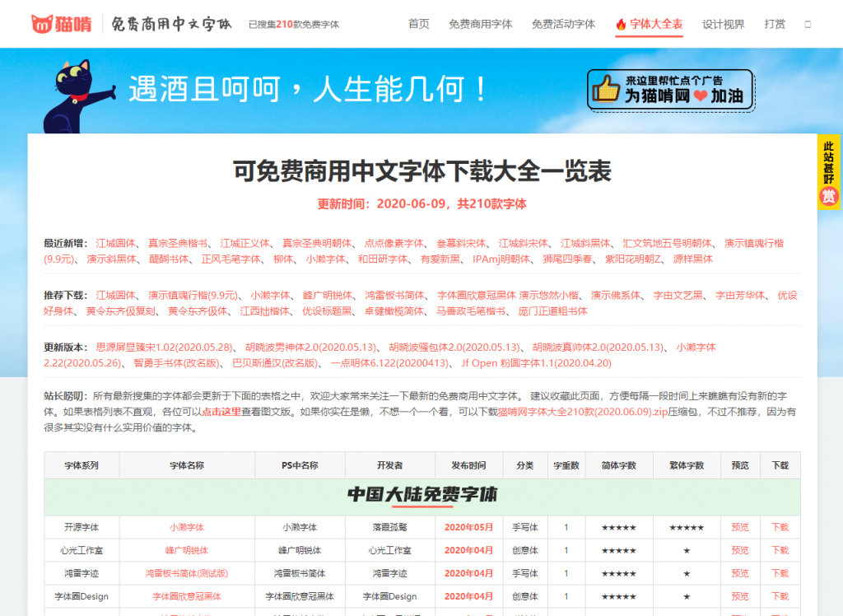Screen dimensions: 843x616
Task: Click 下载 in the 小濑字体 table row
Action: click(x=780, y=527)
